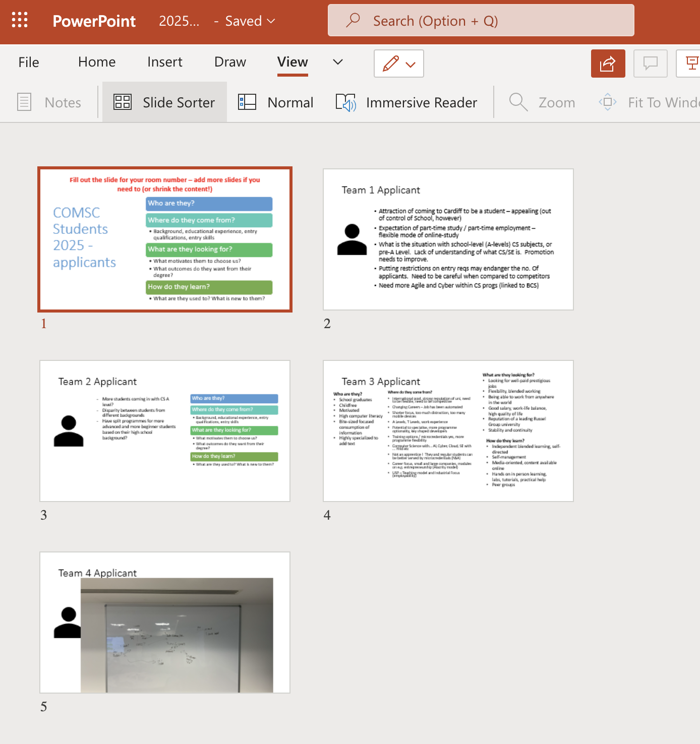Click the magnifier icon in search box
This screenshot has height=744, width=700.
tap(353, 20)
